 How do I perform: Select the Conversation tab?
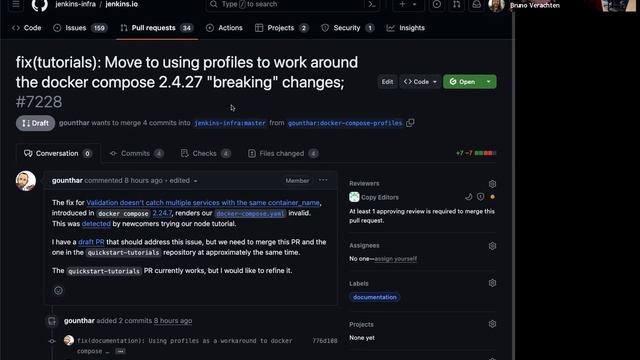tap(58, 153)
